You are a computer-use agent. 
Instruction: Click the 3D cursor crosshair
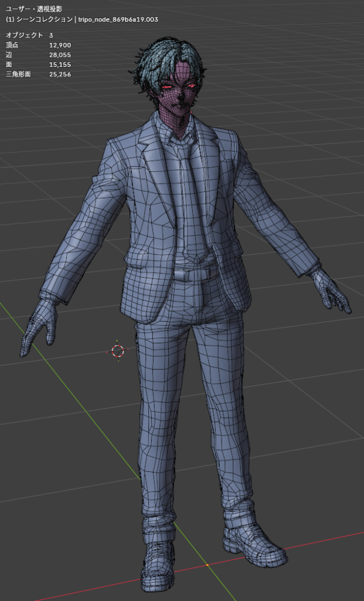(x=118, y=351)
